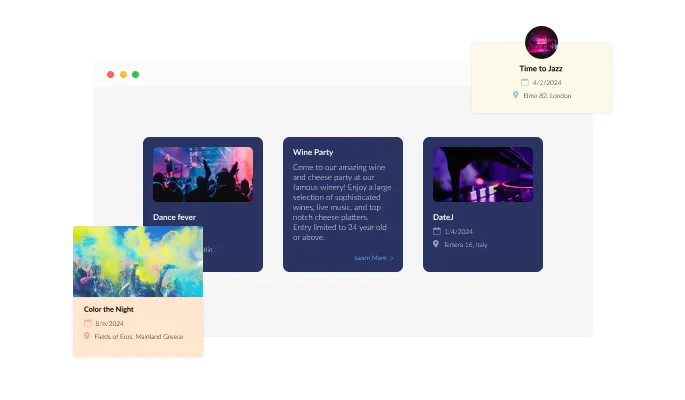Click the calendar icon on Color the Night

[88, 323]
